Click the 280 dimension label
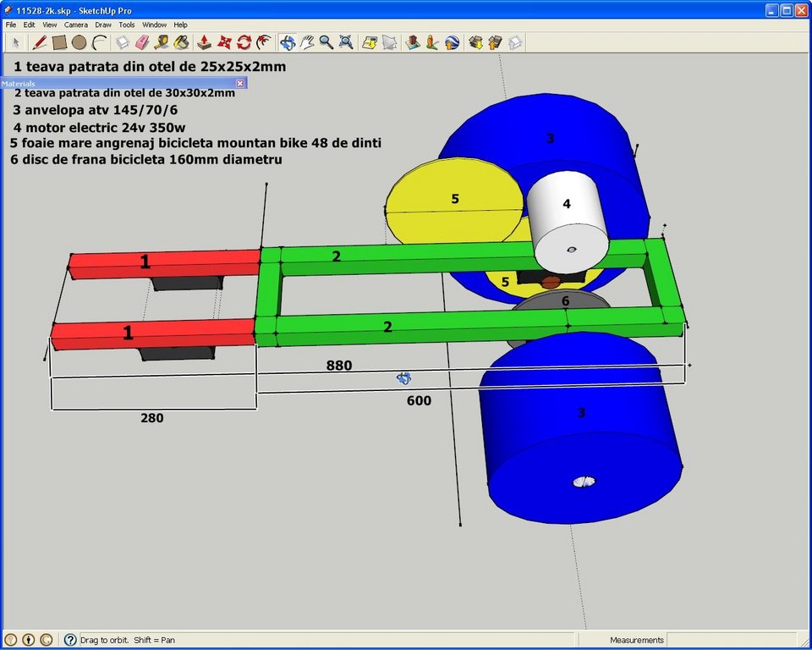The image size is (812, 650). click(151, 418)
